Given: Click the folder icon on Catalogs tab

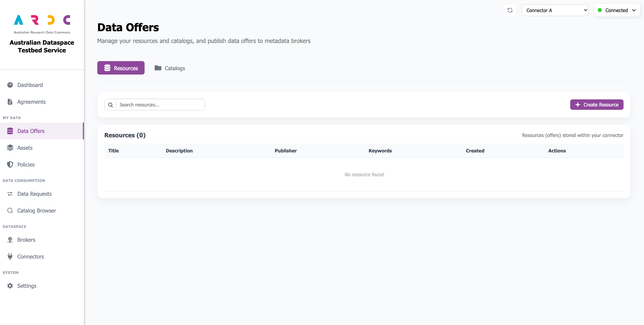Looking at the screenshot, I should point(158,68).
